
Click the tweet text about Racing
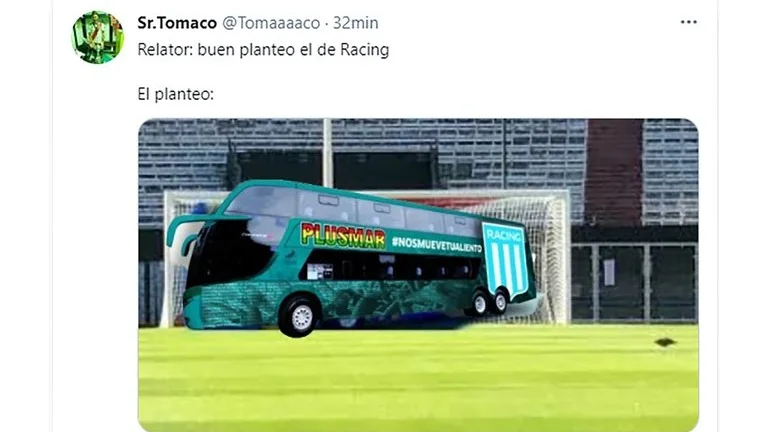pos(263,50)
